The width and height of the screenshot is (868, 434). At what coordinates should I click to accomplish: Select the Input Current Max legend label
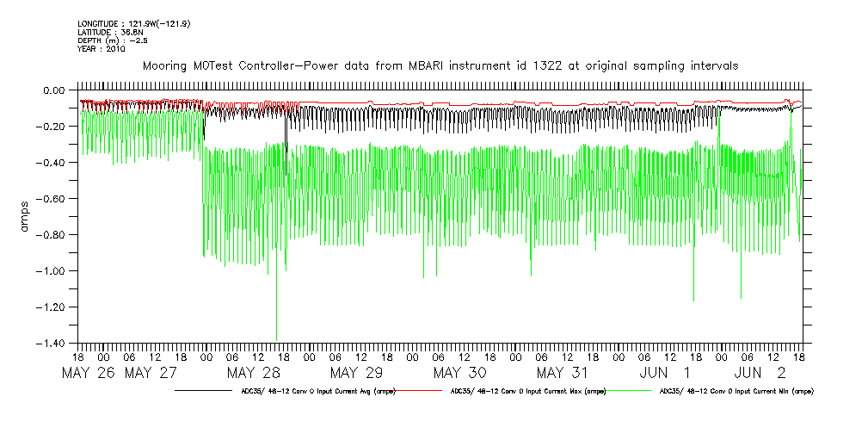528,391
